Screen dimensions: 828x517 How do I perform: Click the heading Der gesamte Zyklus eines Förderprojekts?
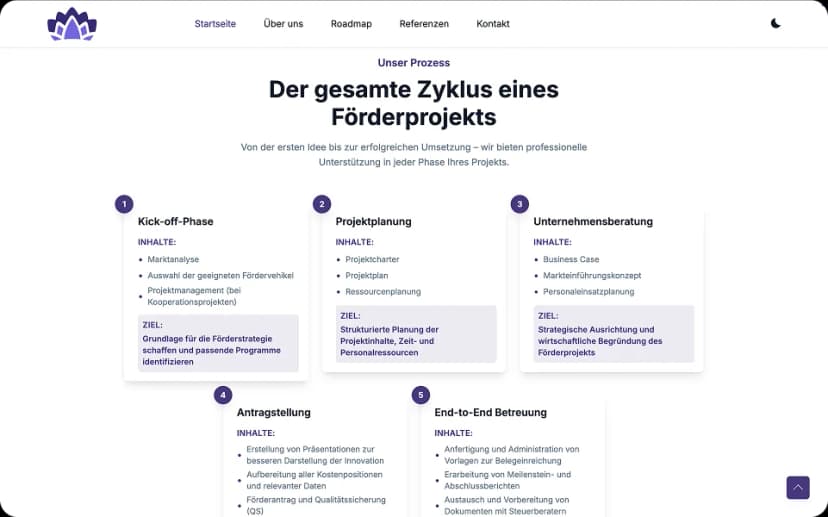[x=413, y=103]
